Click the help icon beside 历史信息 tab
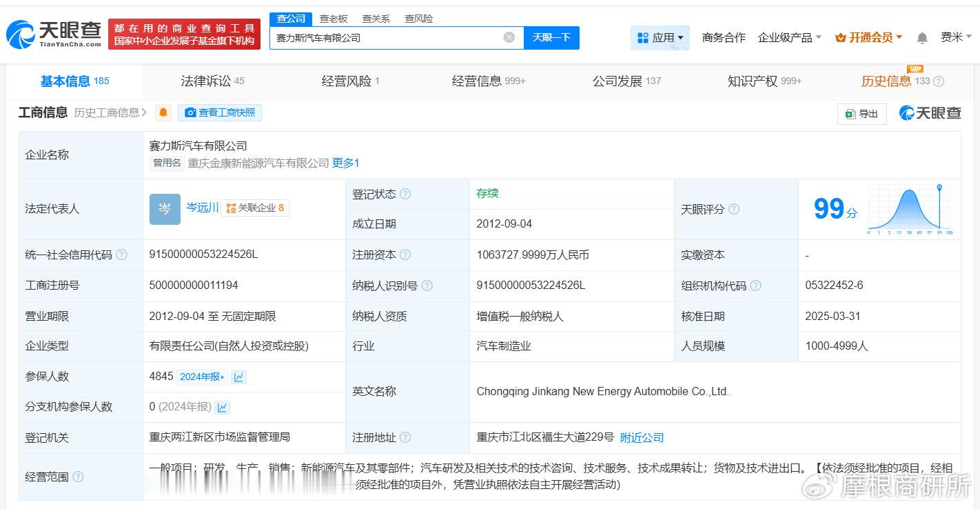 click(939, 81)
